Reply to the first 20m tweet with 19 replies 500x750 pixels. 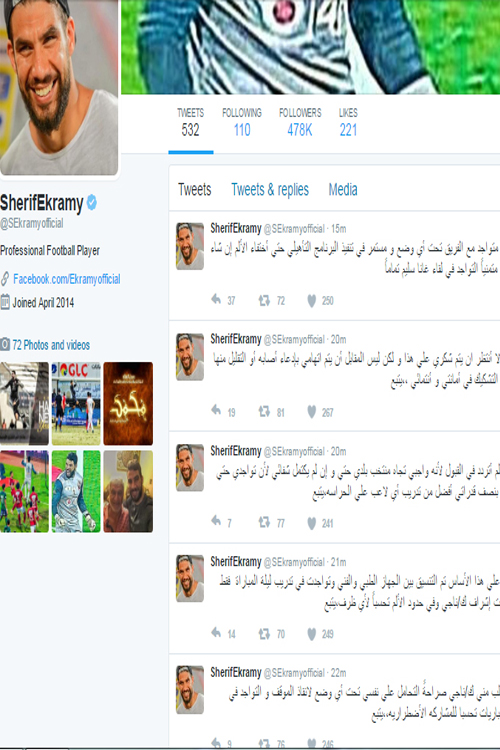point(216,411)
